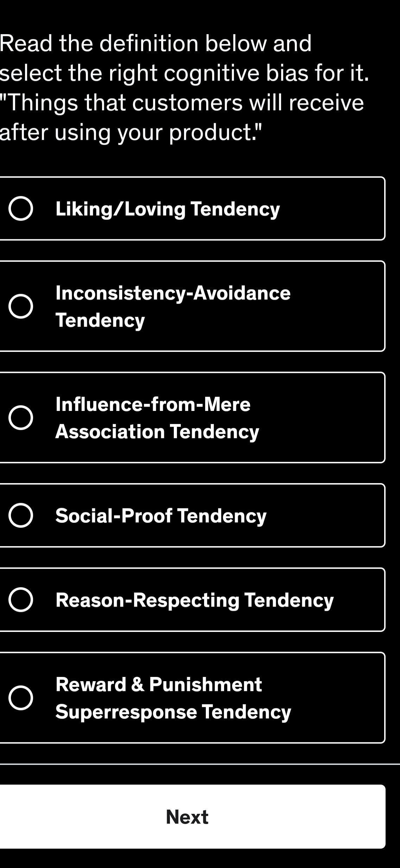Click the Liking/Loving Tendency label text

pyautogui.click(x=167, y=209)
